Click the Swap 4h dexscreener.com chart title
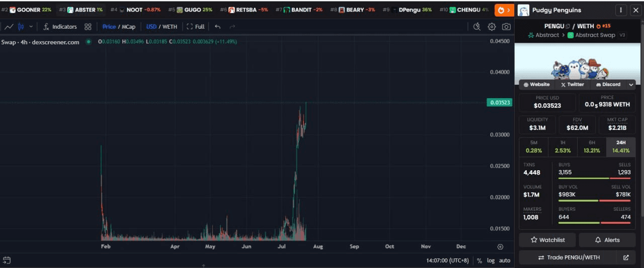Viewport: 644px width, 268px height. click(40, 42)
